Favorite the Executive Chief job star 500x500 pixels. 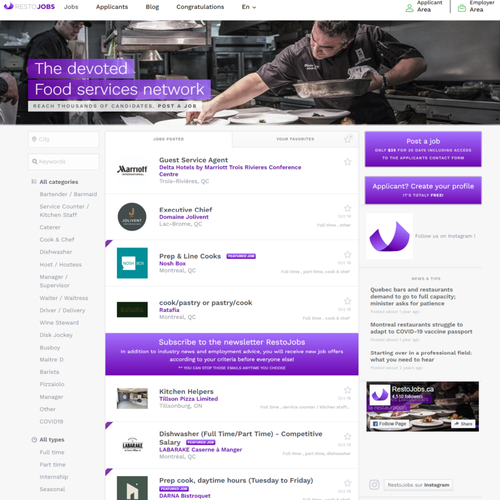point(347,208)
